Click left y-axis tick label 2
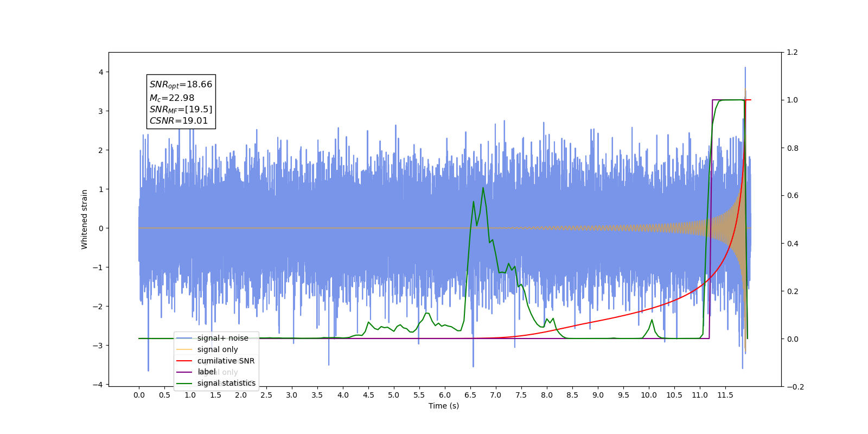 [101, 150]
